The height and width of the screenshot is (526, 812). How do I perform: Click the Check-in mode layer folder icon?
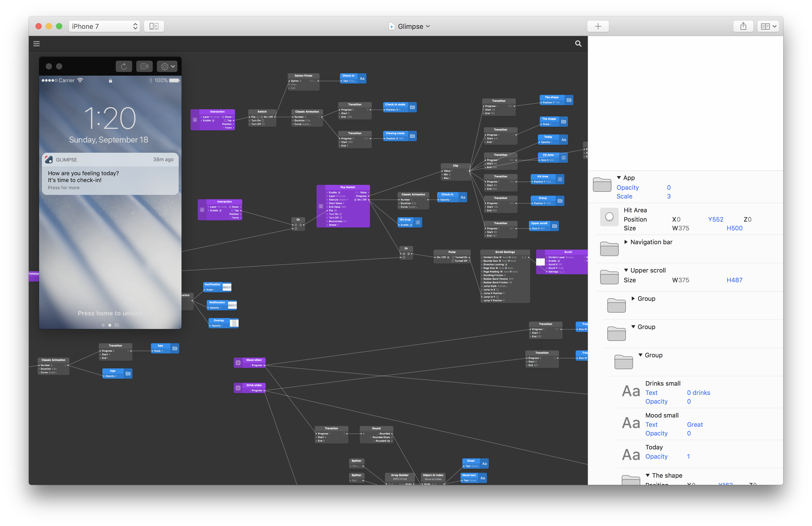[412, 107]
